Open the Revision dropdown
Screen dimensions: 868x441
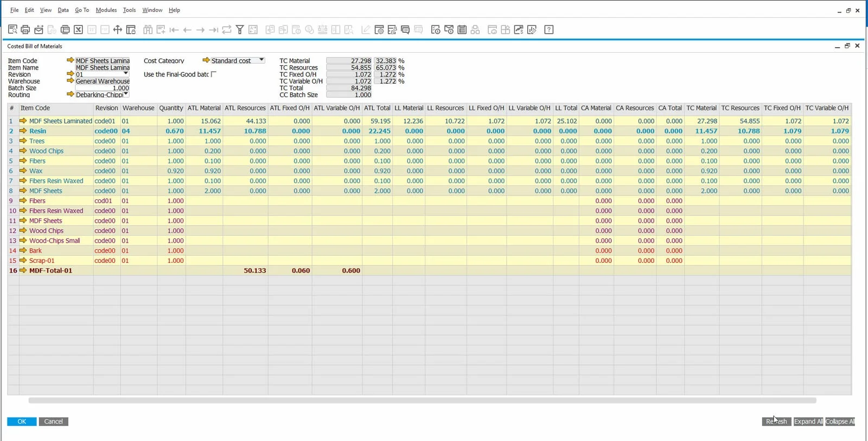click(126, 74)
